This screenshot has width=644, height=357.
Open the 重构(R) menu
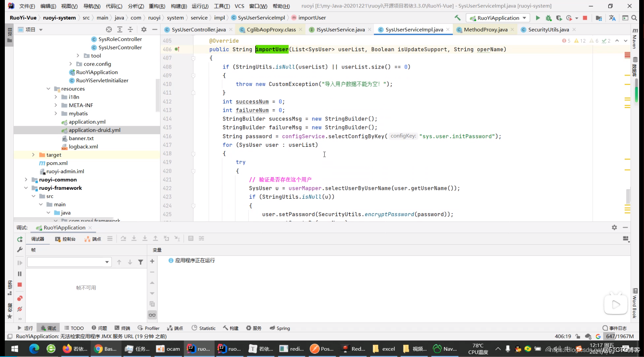point(157,6)
